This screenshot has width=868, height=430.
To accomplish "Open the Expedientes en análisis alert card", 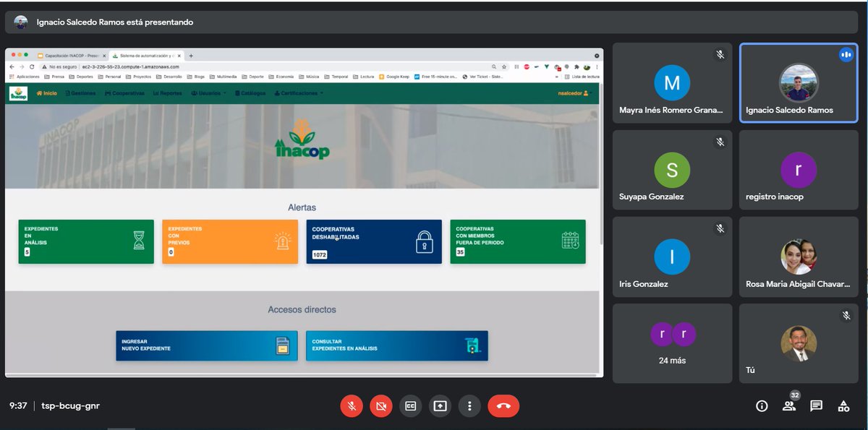I will (x=86, y=241).
